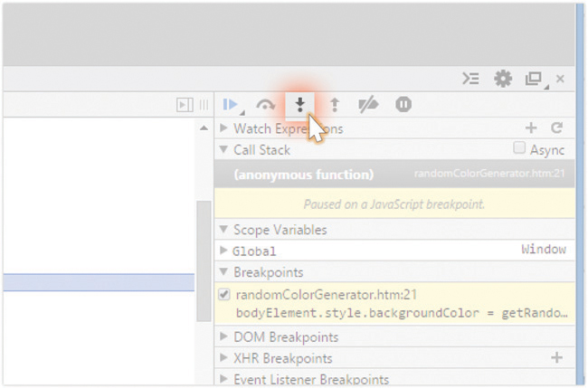This screenshot has width=588, height=388.
Task: Enable the Async call stack checkbox
Action: pos(519,148)
